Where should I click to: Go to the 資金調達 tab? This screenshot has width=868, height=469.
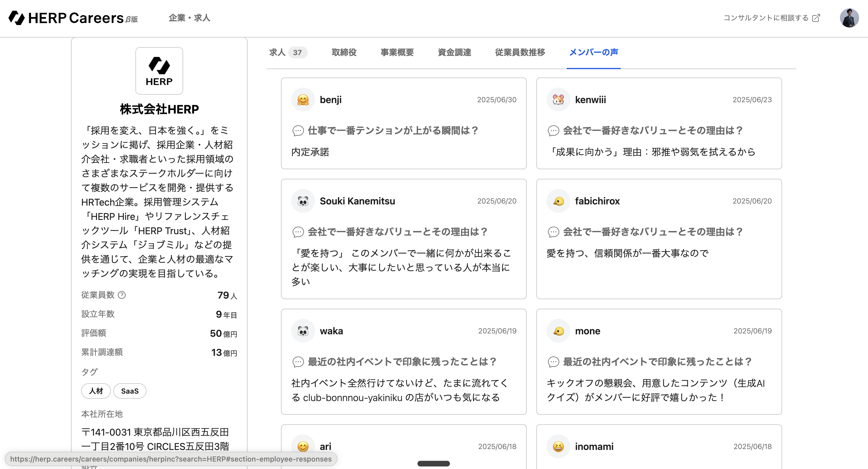coord(454,52)
